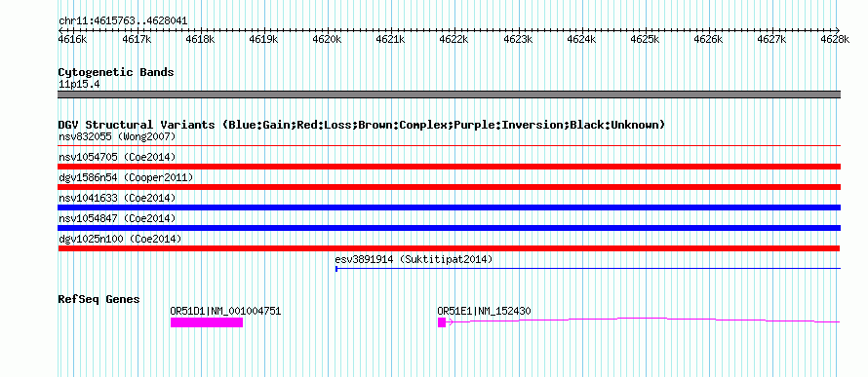
Task: Open the OR51D1|NM_001004751 gene label
Action: coord(226,311)
